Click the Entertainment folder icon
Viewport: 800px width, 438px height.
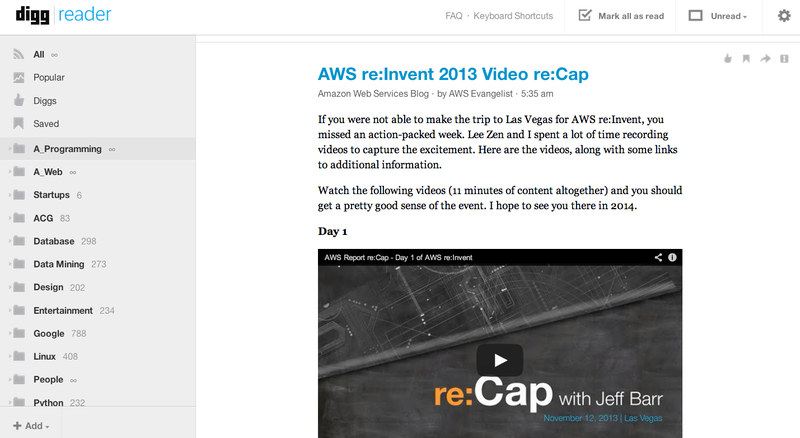click(19, 310)
